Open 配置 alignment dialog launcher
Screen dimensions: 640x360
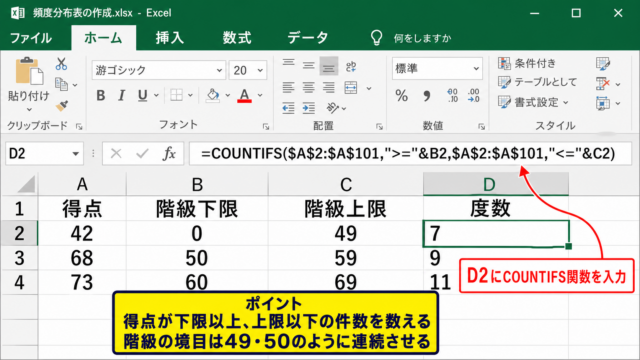tap(379, 127)
